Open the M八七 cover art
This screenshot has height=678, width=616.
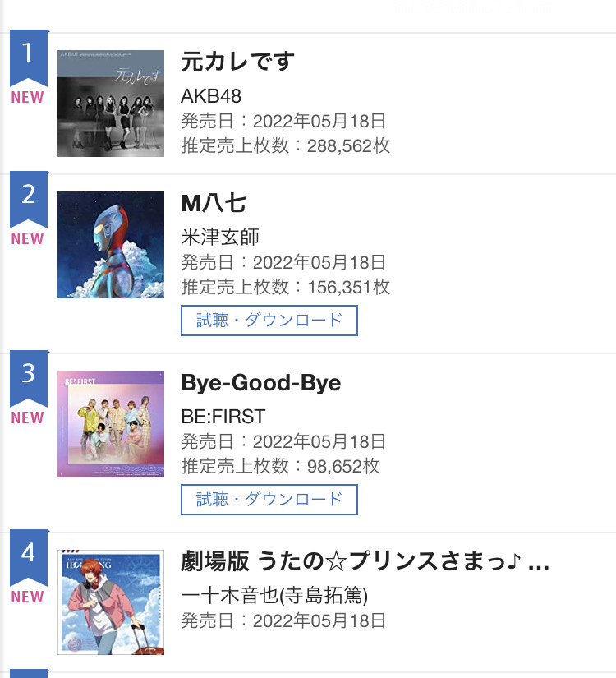(x=111, y=245)
